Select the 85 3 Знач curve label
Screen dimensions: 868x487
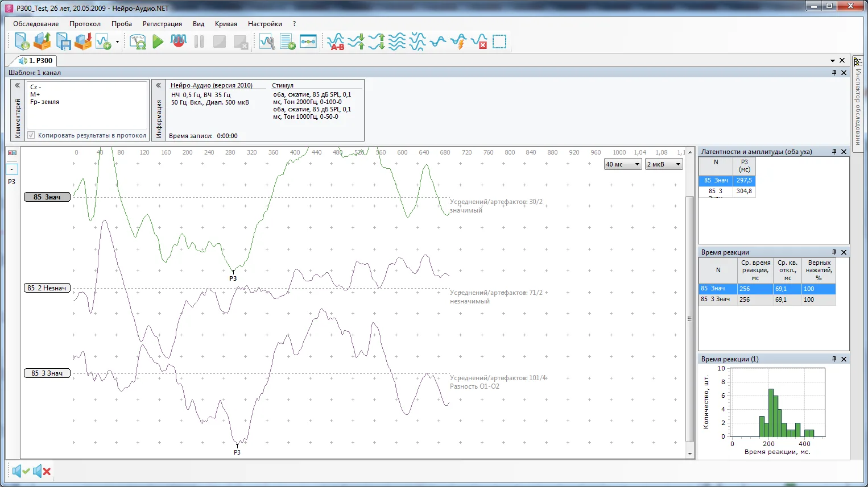pyautogui.click(x=47, y=373)
